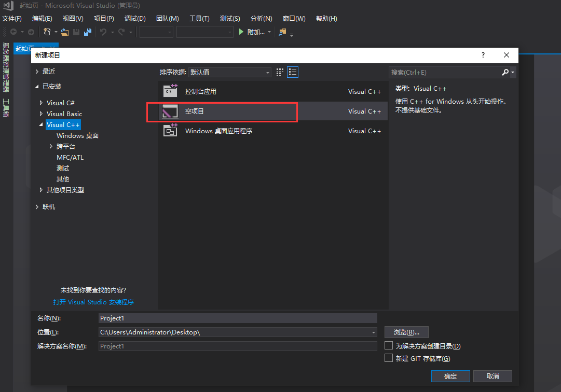Viewport: 561px width, 392px height.
Task: Select 测试 tree item under Visual C++
Action: (x=63, y=169)
